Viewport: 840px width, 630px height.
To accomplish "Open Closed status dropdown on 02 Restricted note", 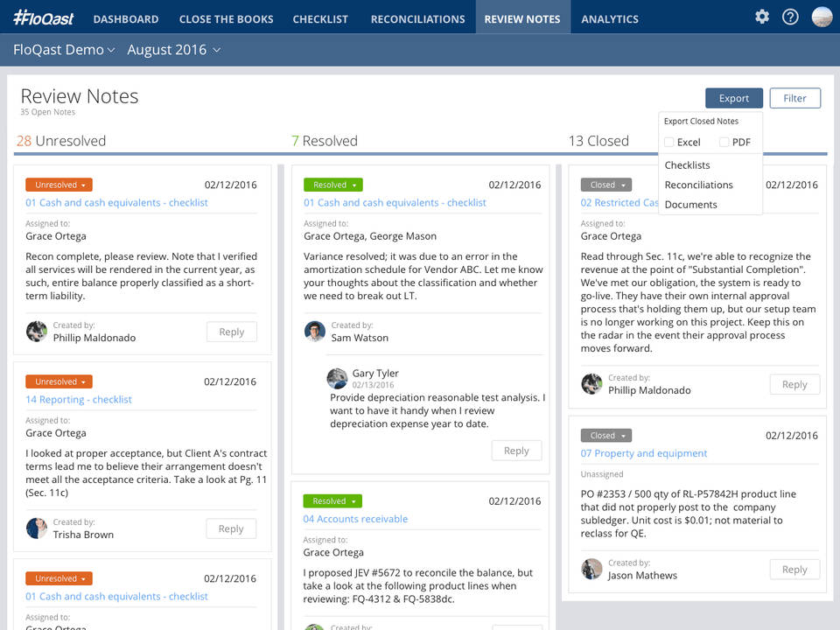I will (x=606, y=185).
